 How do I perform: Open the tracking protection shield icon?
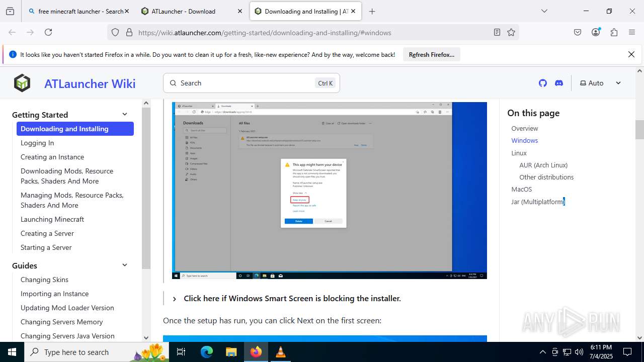click(115, 32)
